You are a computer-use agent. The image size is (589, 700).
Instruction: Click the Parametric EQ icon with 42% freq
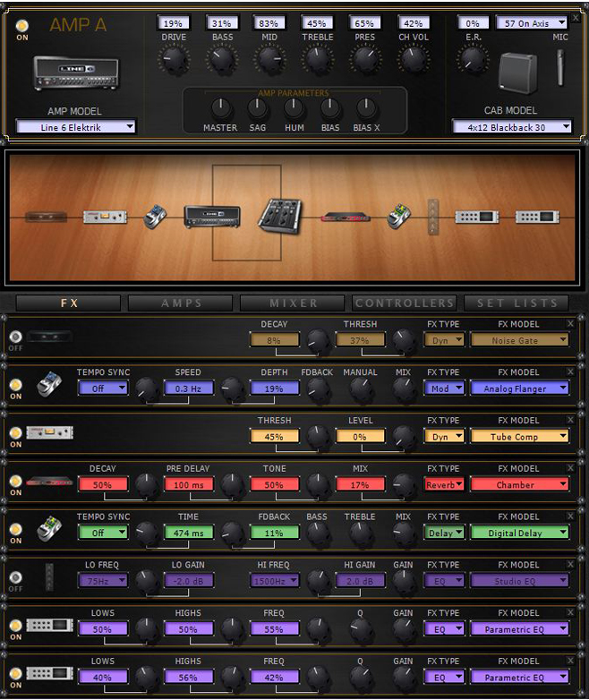pos(49,673)
